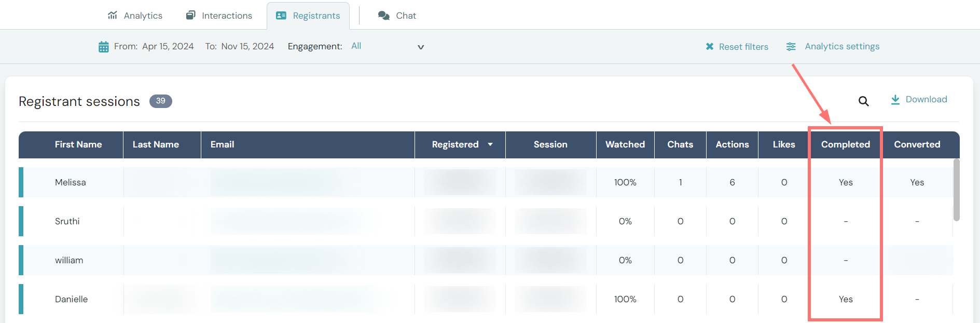Click Melissa's Actions value 6

coord(732,182)
